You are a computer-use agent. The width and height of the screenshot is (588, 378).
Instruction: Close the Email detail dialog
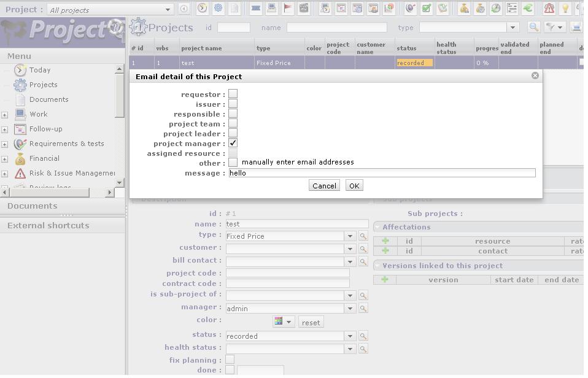point(535,75)
